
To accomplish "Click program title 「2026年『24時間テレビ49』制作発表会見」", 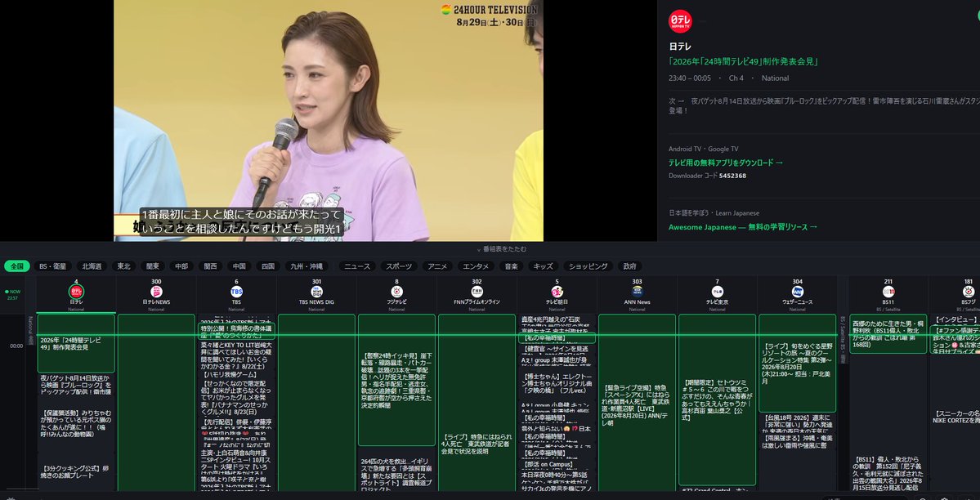I will tap(743, 62).
